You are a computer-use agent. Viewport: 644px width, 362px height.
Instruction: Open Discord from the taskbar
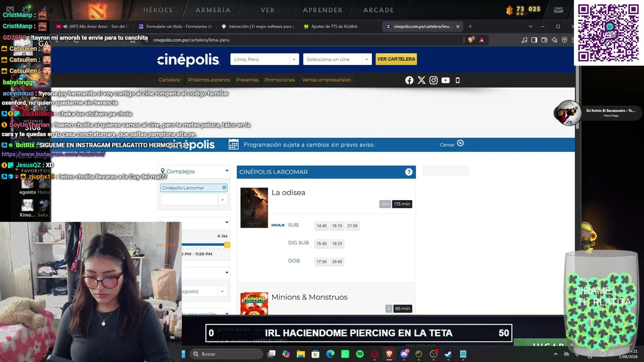tap(404, 354)
